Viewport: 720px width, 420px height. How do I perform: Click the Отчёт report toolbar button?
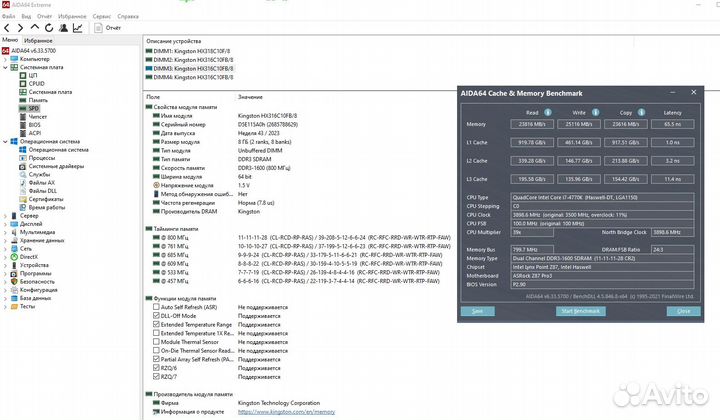point(107,28)
